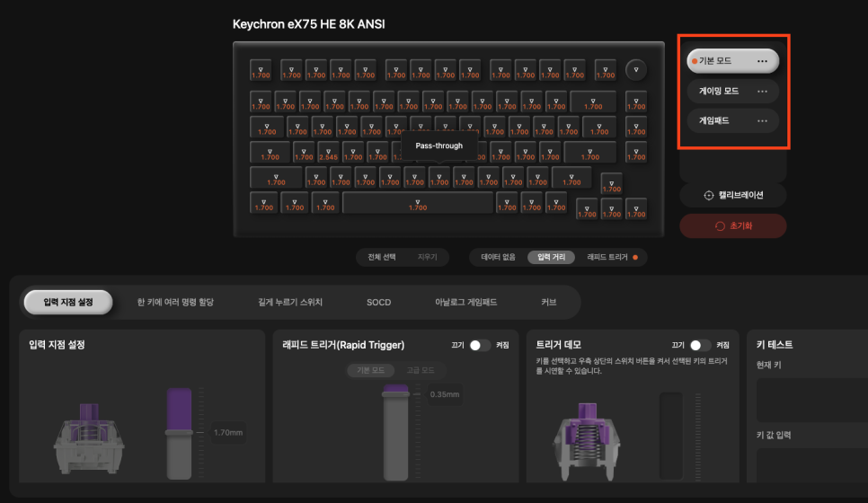Click 전체 선택 to select all keys

(381, 257)
